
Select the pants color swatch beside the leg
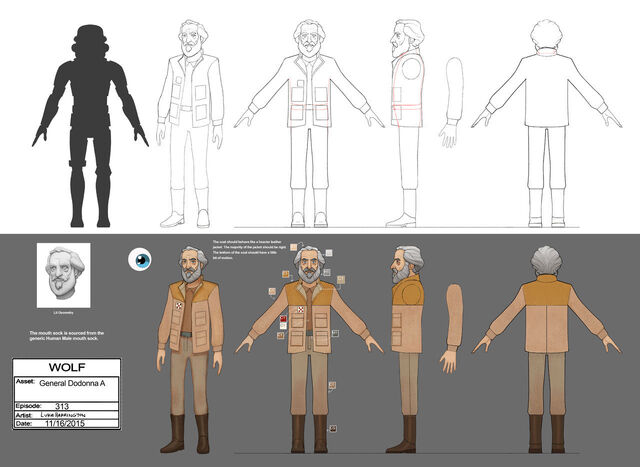pyautogui.click(x=332, y=385)
